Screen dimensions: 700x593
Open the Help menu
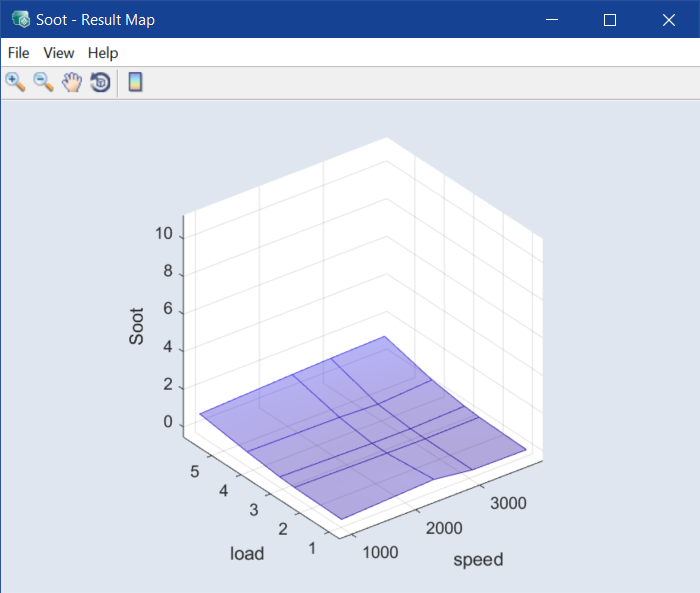[103, 53]
